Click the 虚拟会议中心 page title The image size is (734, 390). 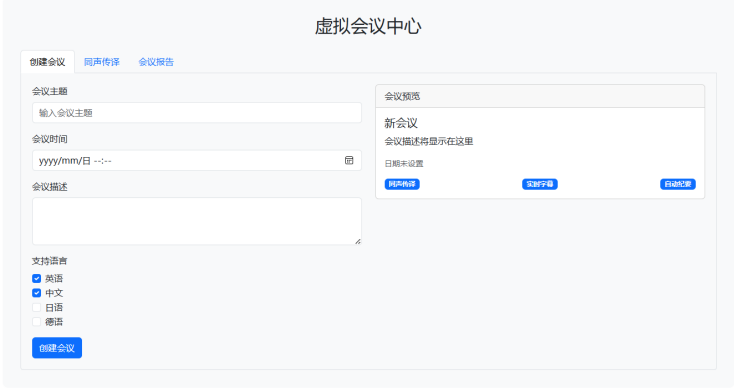pos(368,26)
